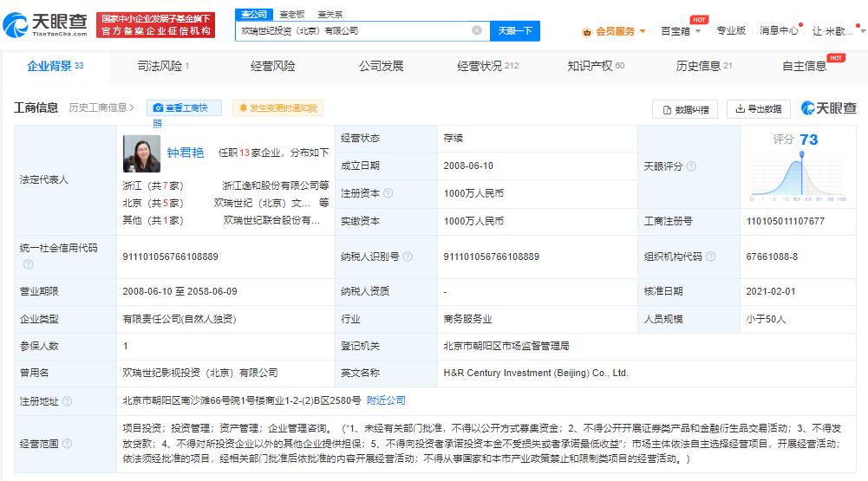Screen dimensions: 868x481
Task: Select the 组织机构代码 value 67661088-8
Action: (772, 257)
